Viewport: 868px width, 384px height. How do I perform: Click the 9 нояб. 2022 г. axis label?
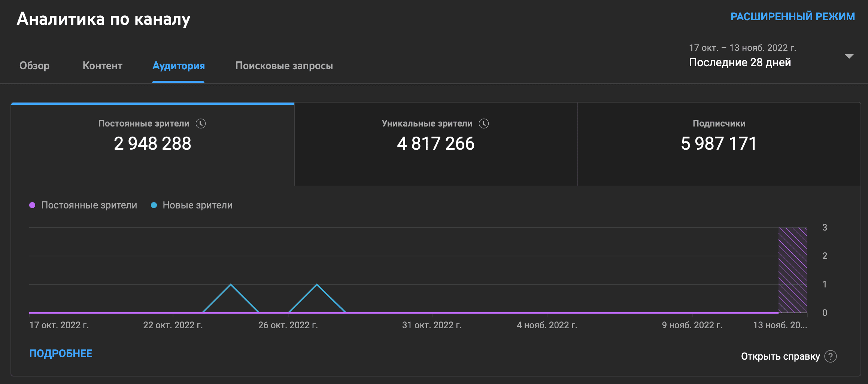(692, 325)
